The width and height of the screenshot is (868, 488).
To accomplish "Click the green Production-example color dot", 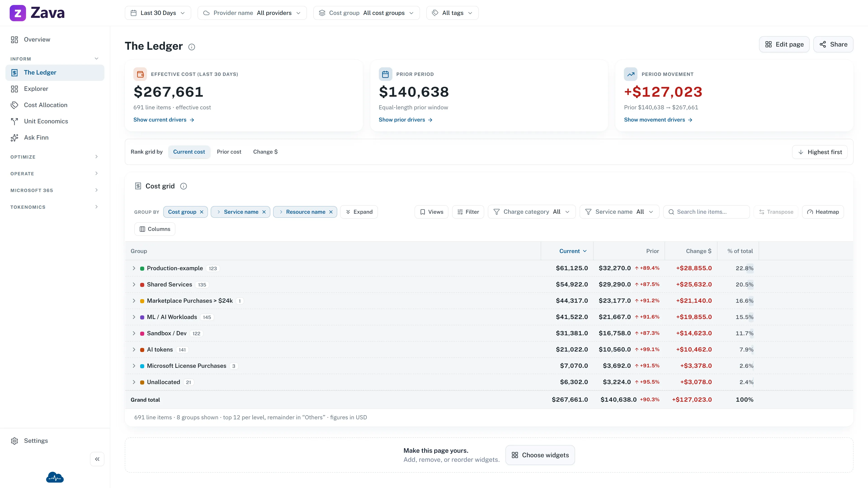I will click(x=142, y=269).
